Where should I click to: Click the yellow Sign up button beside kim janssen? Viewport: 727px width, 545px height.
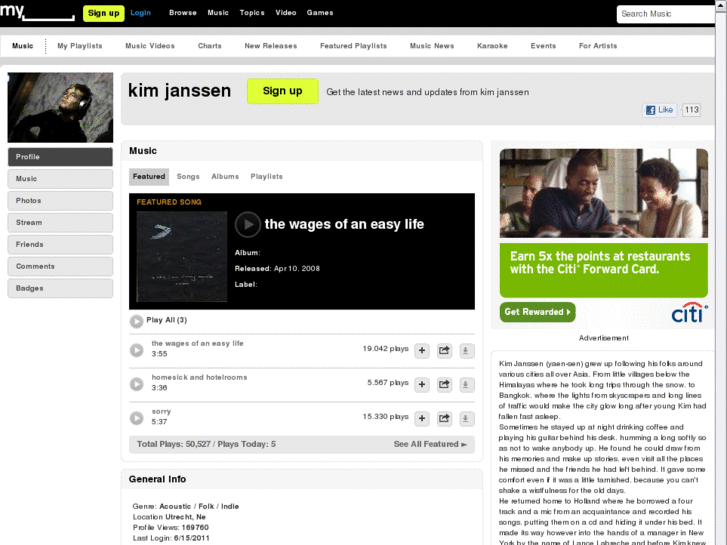282,91
